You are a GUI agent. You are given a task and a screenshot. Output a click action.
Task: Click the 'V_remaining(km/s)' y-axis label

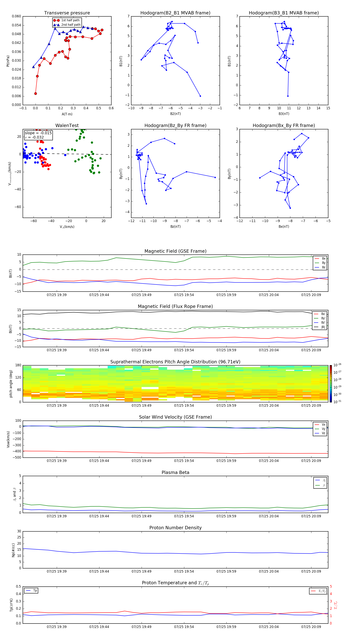click(10, 173)
